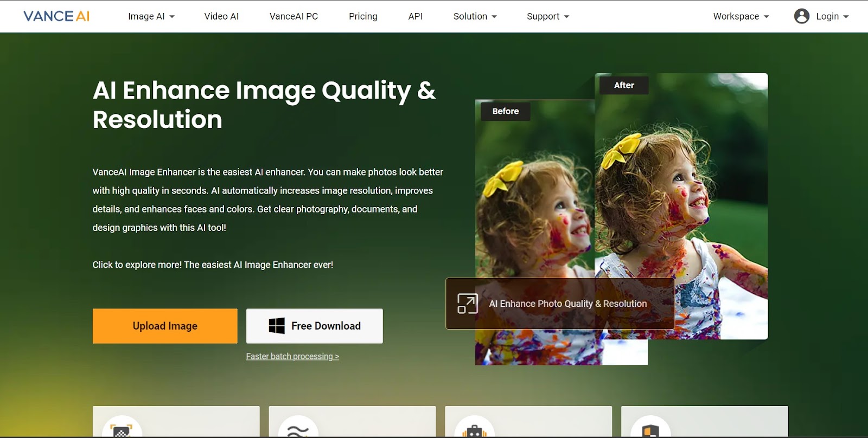The image size is (868, 438).
Task: Open the Workspace dropdown
Action: tap(741, 16)
